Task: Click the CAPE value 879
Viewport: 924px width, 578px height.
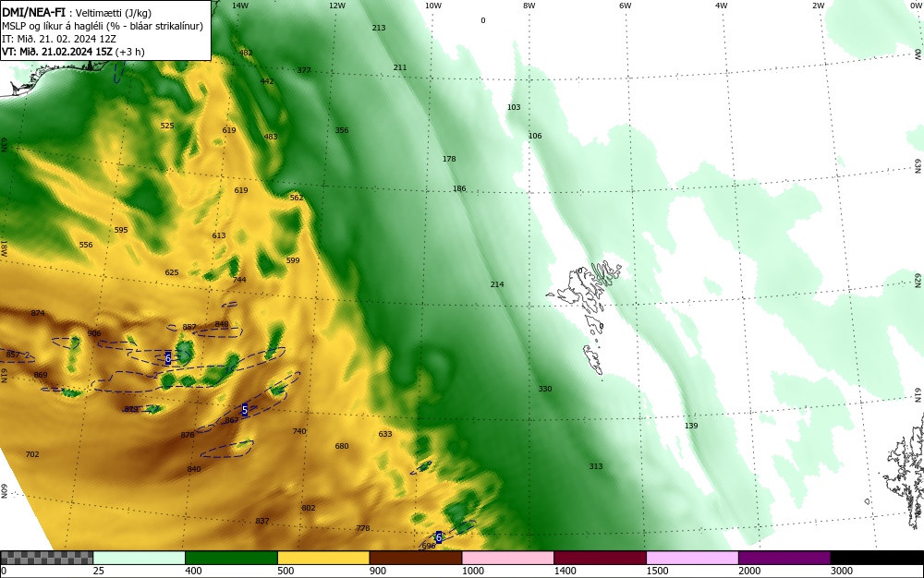Action: (x=131, y=409)
